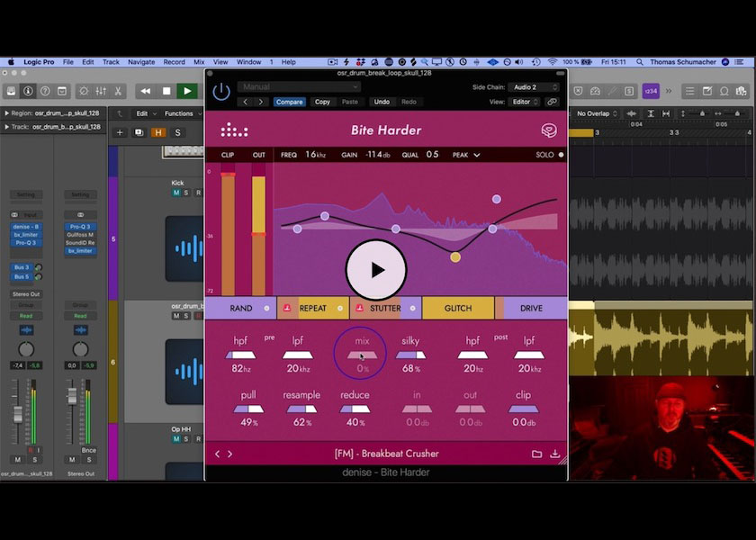Open the List Editors icon

click(x=690, y=91)
